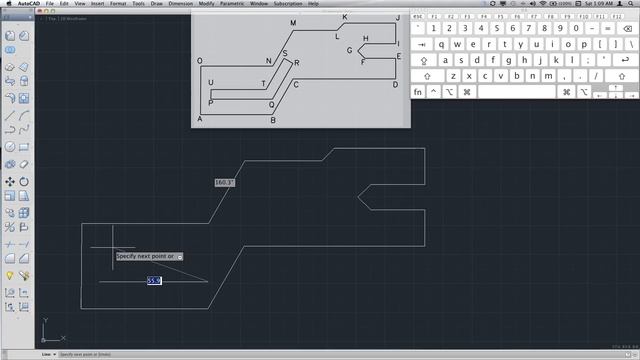
Task: Toggle the left Command key on on-screen keyboard
Action: pos(467,92)
